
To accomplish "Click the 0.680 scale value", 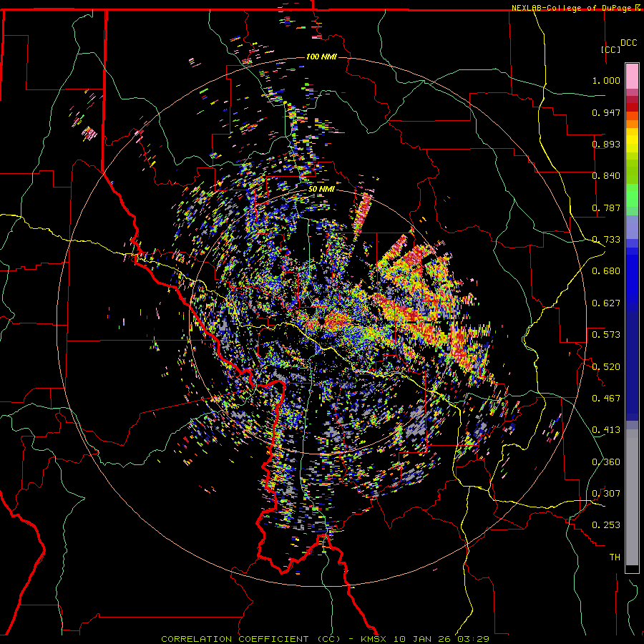I will [606, 271].
